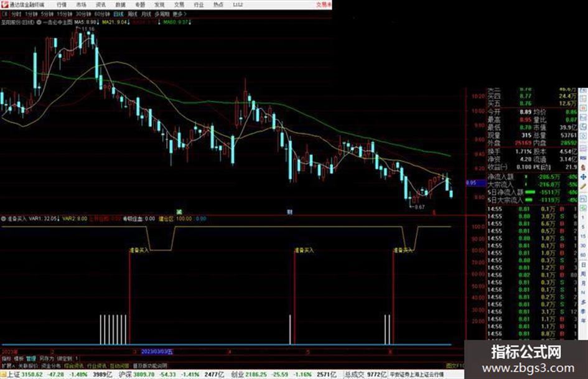588x379 pixels.
Task: Switch to the 30分钟 period
Action: [83, 14]
